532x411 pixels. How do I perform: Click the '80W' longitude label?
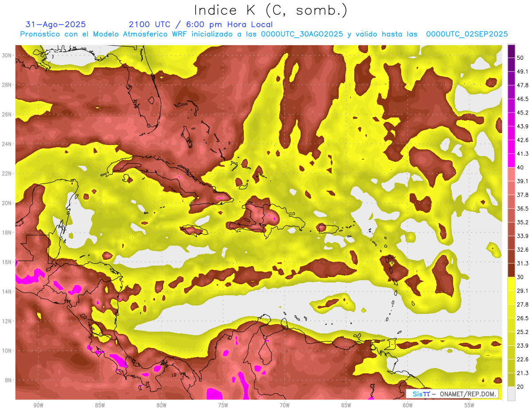coord(161,405)
